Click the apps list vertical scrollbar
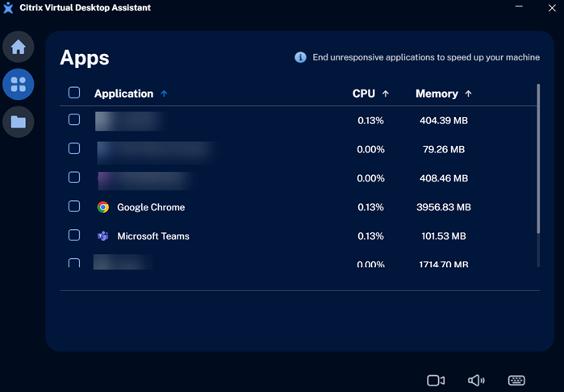This screenshot has width=564, height=392. point(538,158)
